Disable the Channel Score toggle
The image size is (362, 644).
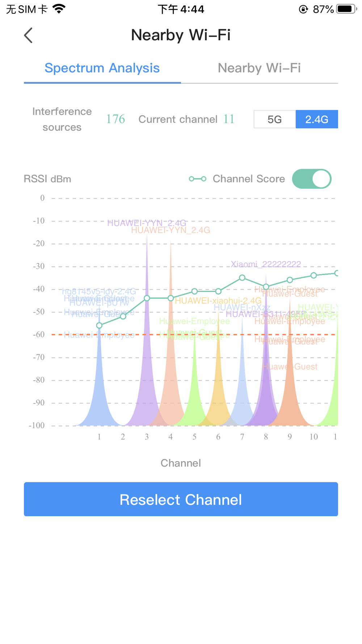312,179
